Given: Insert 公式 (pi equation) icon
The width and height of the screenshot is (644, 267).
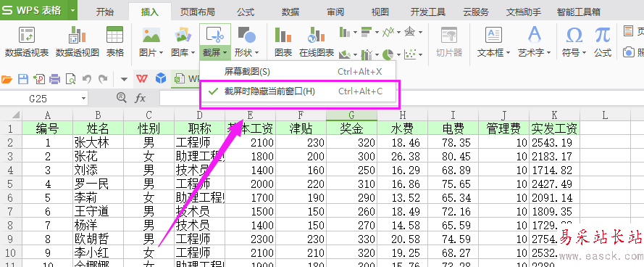Looking at the screenshot, I should click(603, 35).
